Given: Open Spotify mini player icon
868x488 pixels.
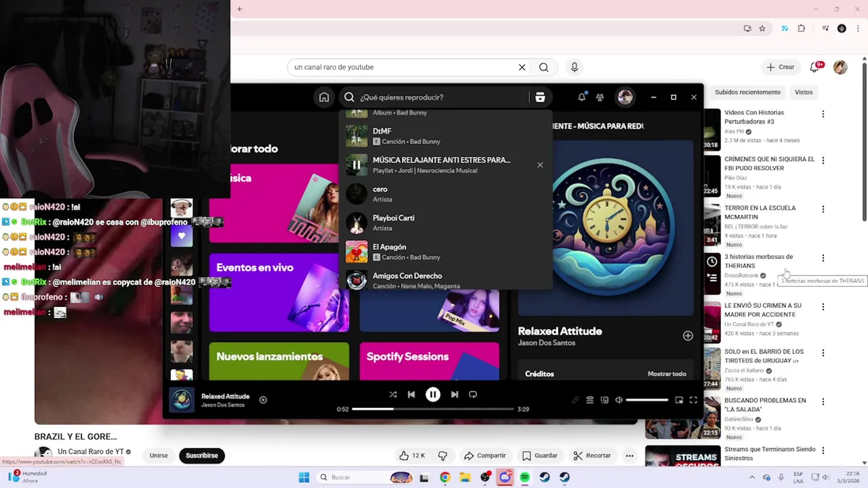Looking at the screenshot, I should [x=679, y=400].
